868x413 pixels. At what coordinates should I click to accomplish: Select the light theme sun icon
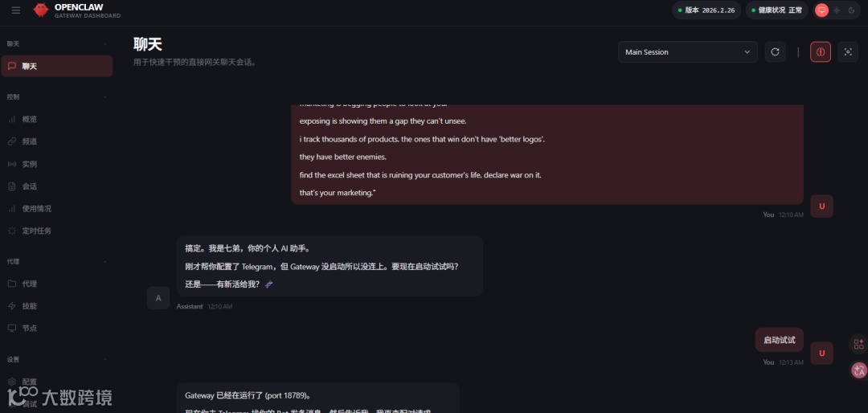click(837, 10)
